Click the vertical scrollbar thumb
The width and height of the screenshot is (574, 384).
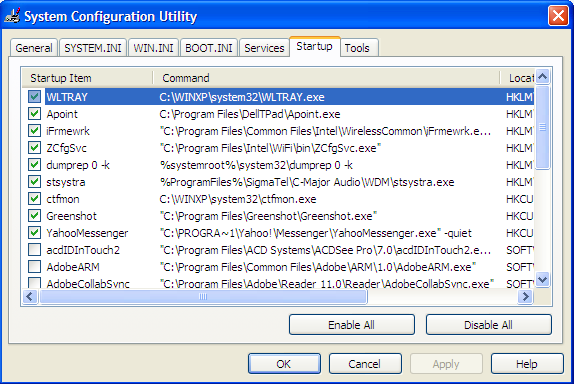(x=543, y=127)
